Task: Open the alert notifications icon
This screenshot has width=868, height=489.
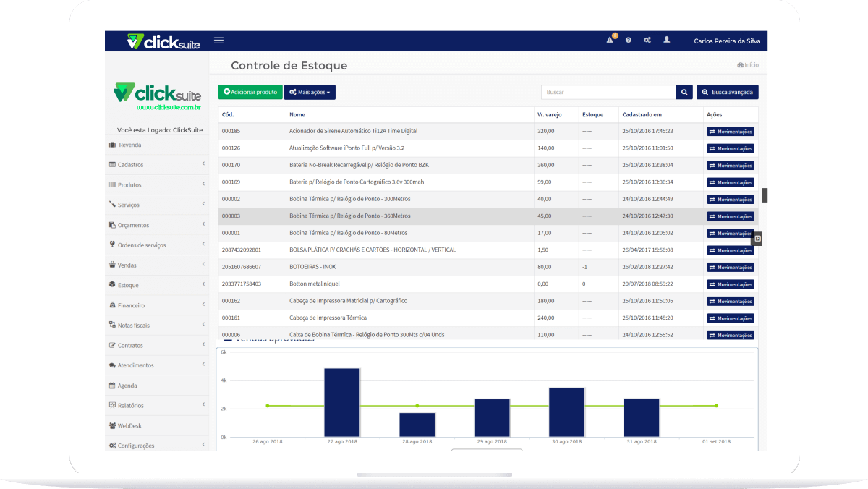Action: coord(610,40)
